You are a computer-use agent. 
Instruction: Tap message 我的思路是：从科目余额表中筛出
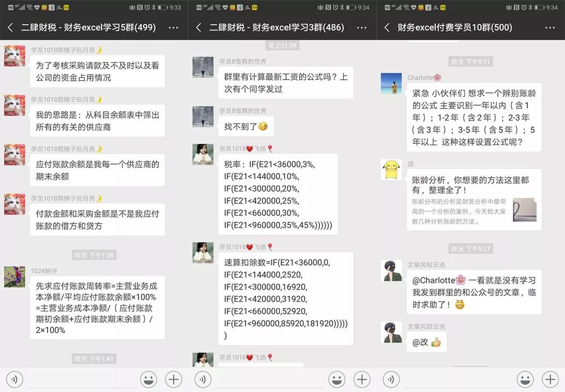tap(97, 120)
